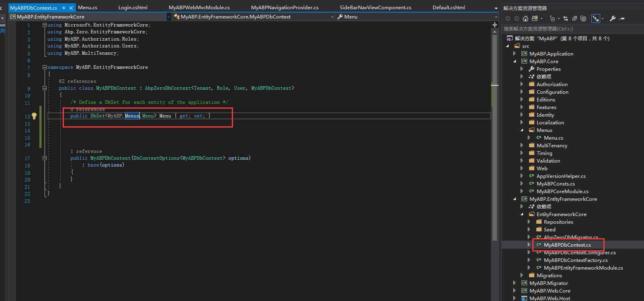Select MyABPConsts.cs file

[552, 183]
